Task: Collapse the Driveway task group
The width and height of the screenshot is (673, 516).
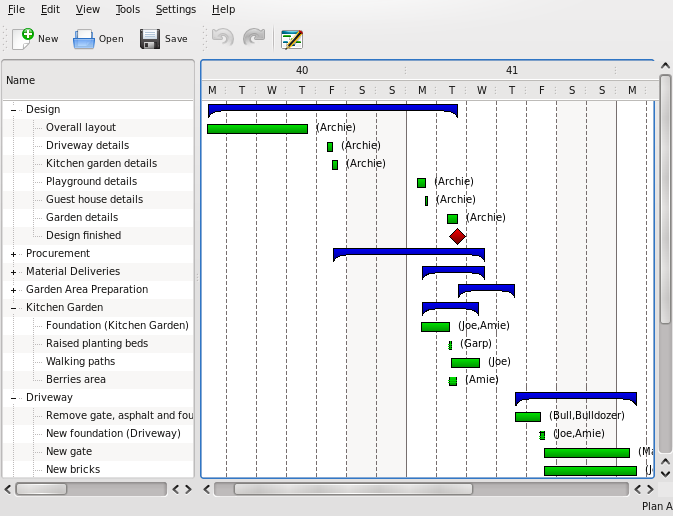Action: tap(14, 398)
